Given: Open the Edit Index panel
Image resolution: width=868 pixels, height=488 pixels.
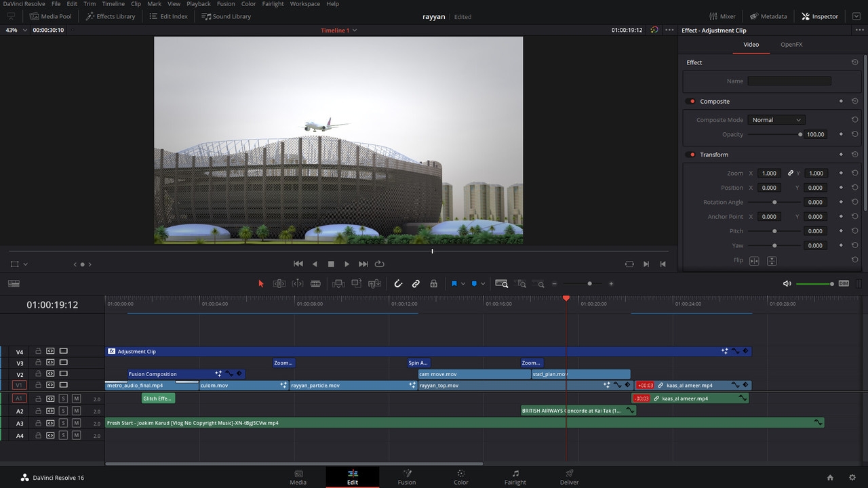Looking at the screenshot, I should point(167,16).
